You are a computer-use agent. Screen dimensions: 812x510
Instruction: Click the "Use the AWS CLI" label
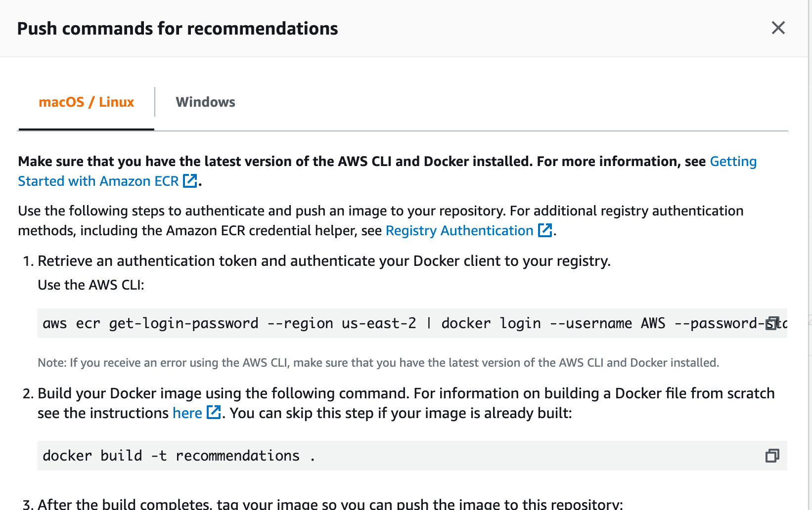point(90,285)
